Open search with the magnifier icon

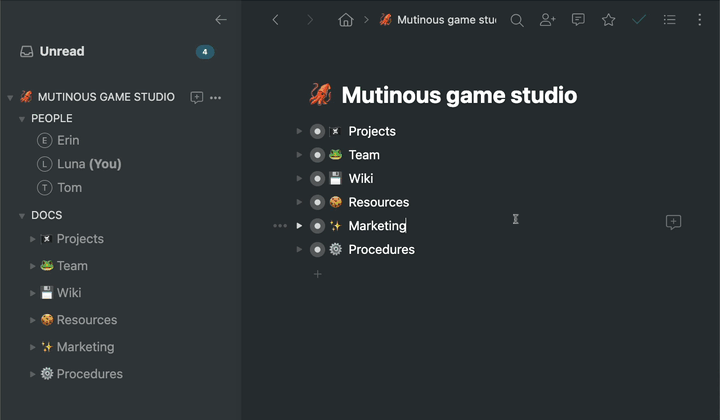click(x=517, y=20)
